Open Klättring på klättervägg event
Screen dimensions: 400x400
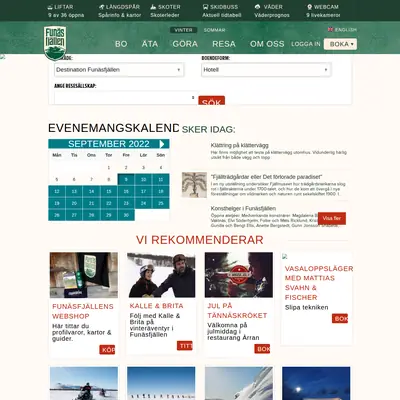point(239,145)
